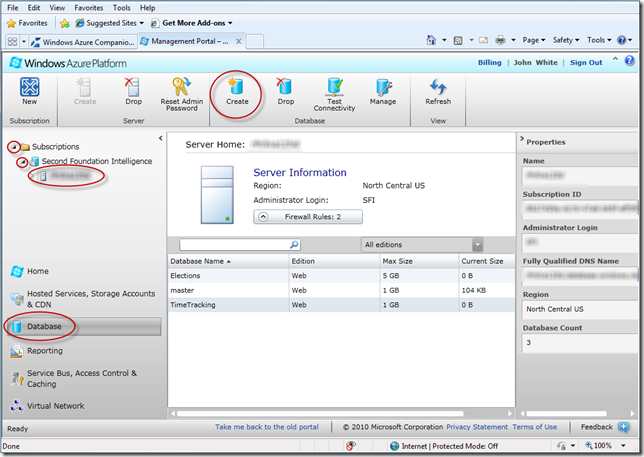Viewport: 644px width, 457px height.
Task: Select the master database row
Action: pyautogui.click(x=341, y=290)
